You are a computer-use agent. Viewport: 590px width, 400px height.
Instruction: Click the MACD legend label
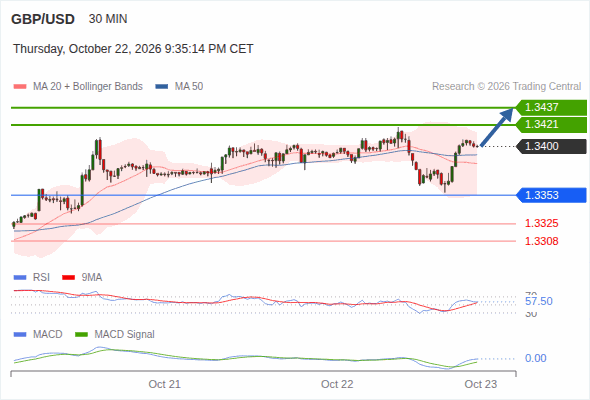click(48, 334)
